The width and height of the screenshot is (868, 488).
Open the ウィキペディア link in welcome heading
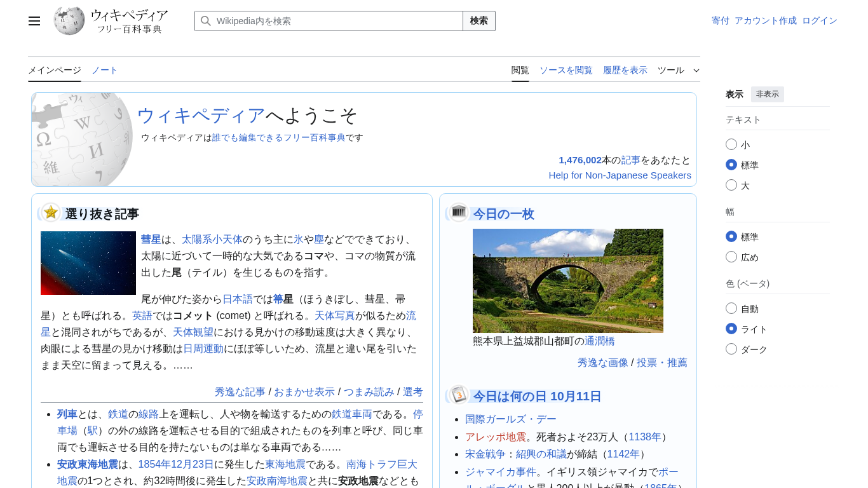[x=201, y=116]
